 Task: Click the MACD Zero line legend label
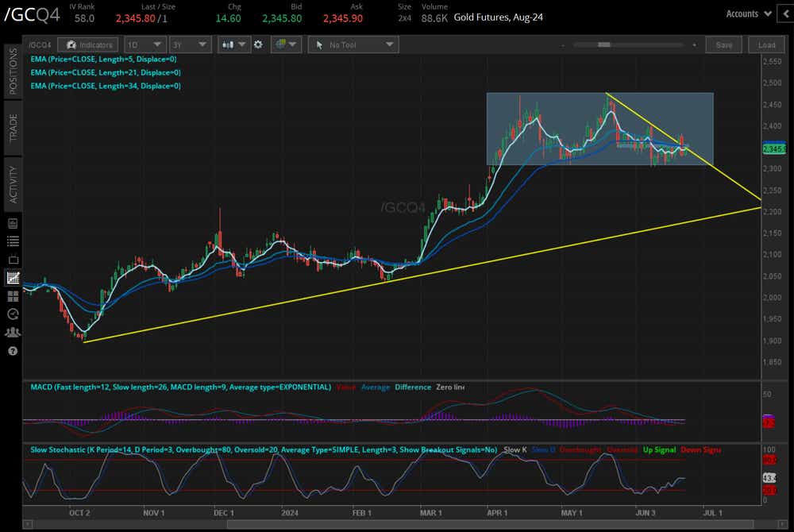click(x=450, y=387)
